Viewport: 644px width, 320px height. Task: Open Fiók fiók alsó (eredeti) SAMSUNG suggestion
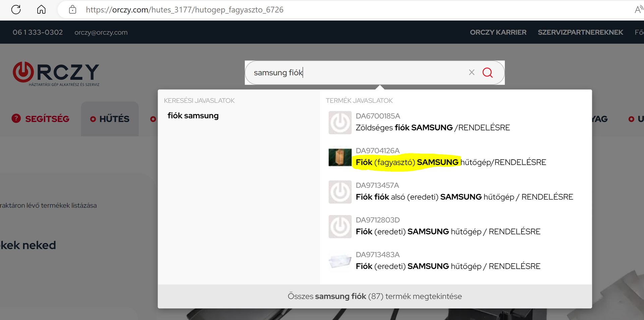point(465,197)
